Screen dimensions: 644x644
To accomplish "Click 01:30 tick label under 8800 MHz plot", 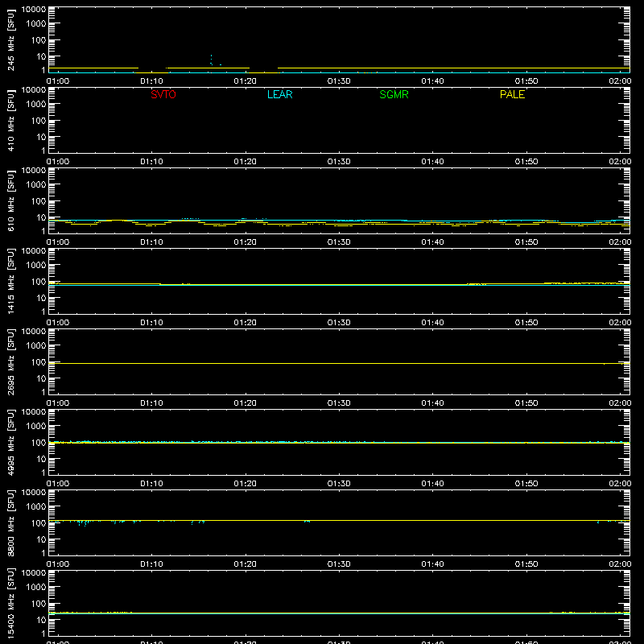I will tap(339, 564).
